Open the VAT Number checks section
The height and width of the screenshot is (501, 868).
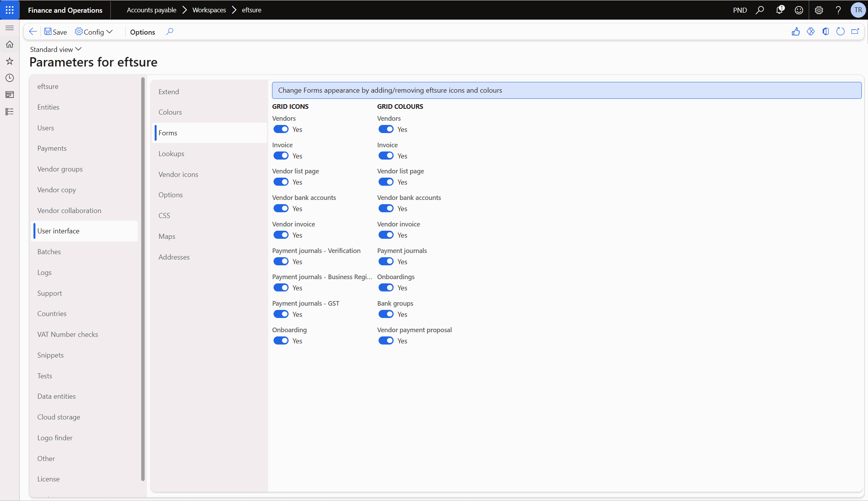click(x=85, y=335)
